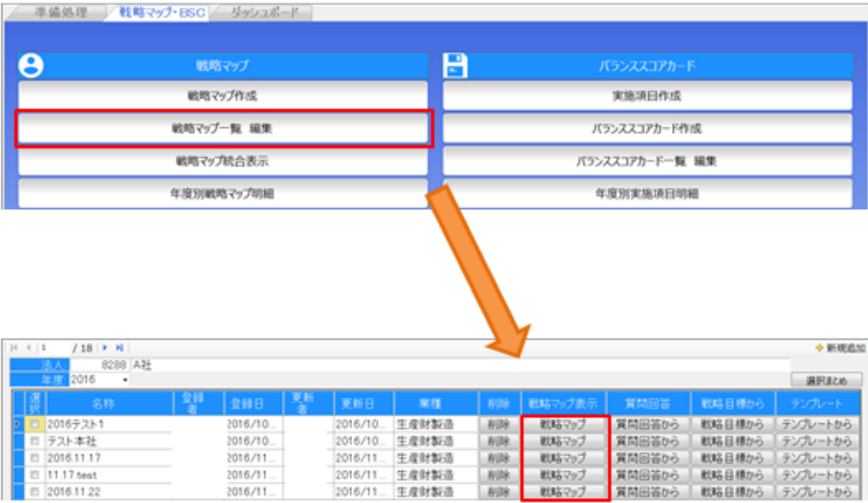
Task: Jump to last record in navigator
Action: (x=119, y=347)
